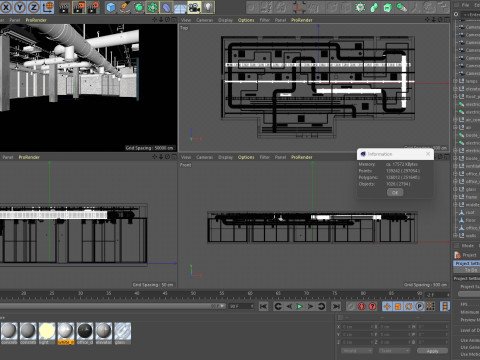Open Perspective viewport ProRender menu
This screenshot has width=480, height=360.
[x=36, y=20]
